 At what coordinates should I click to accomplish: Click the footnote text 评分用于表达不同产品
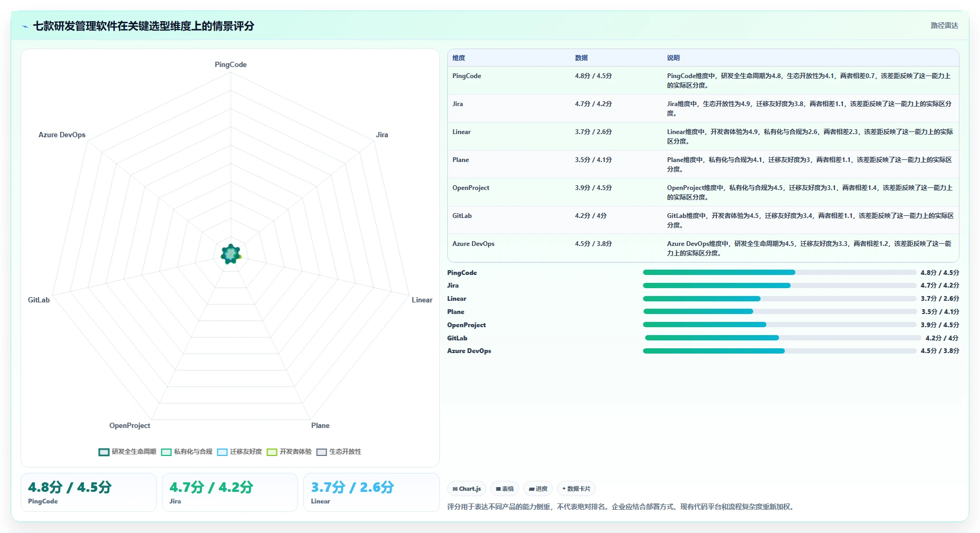(x=621, y=507)
